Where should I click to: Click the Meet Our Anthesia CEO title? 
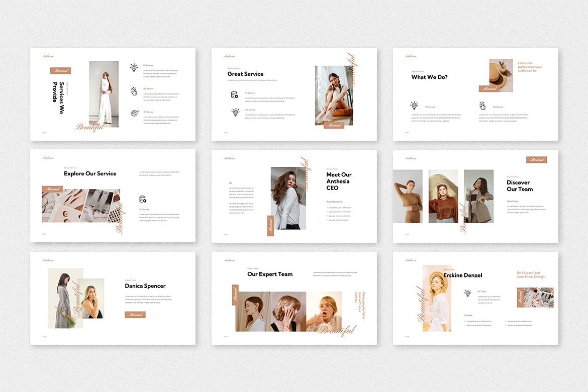pyautogui.click(x=339, y=181)
